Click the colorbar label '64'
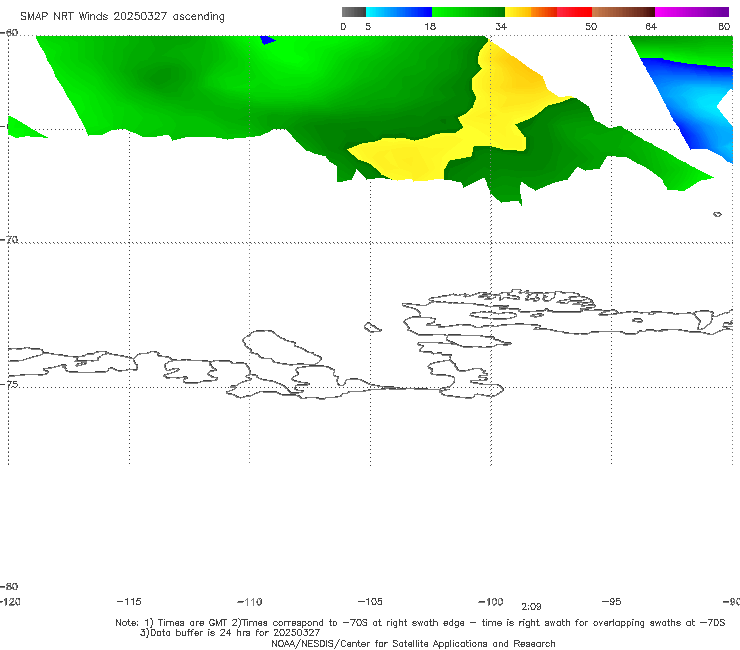Viewport: 740px width, 650px height. (x=651, y=26)
